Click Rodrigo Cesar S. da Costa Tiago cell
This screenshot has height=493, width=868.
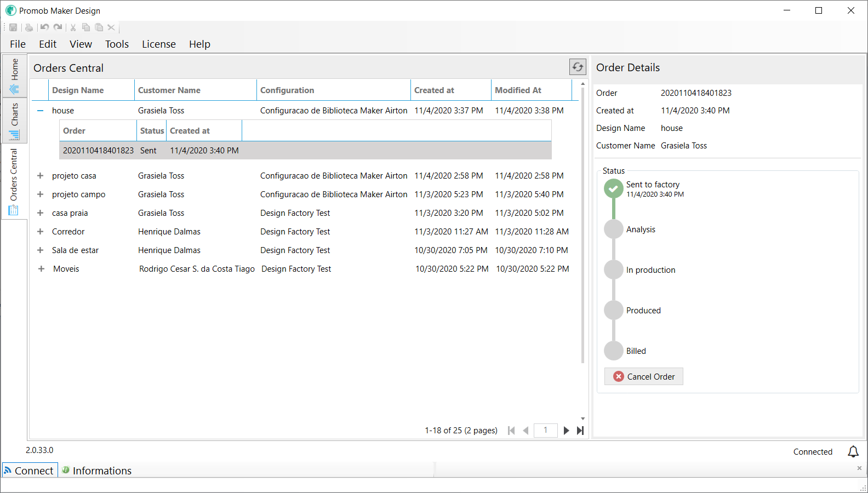tap(197, 269)
